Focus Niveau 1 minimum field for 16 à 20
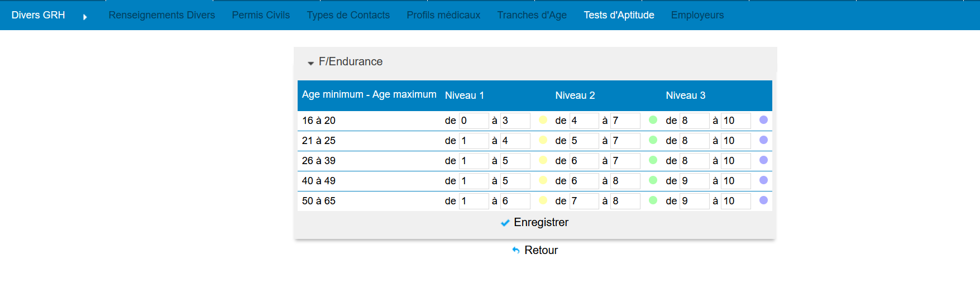This screenshot has width=980, height=297. click(474, 121)
